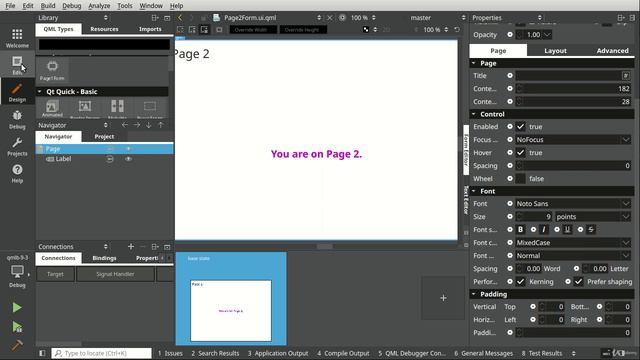This screenshot has width=640, height=360.
Task: Build project with hammer icon
Action: [17, 345]
